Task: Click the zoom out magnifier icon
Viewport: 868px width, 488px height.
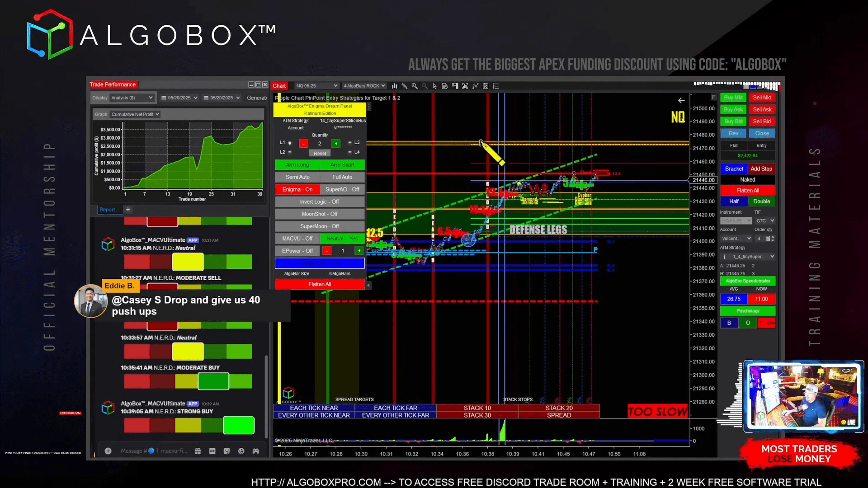Action: [x=425, y=86]
